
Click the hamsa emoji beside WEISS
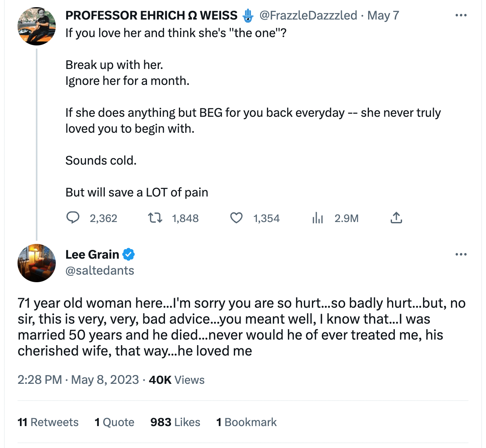248,16
